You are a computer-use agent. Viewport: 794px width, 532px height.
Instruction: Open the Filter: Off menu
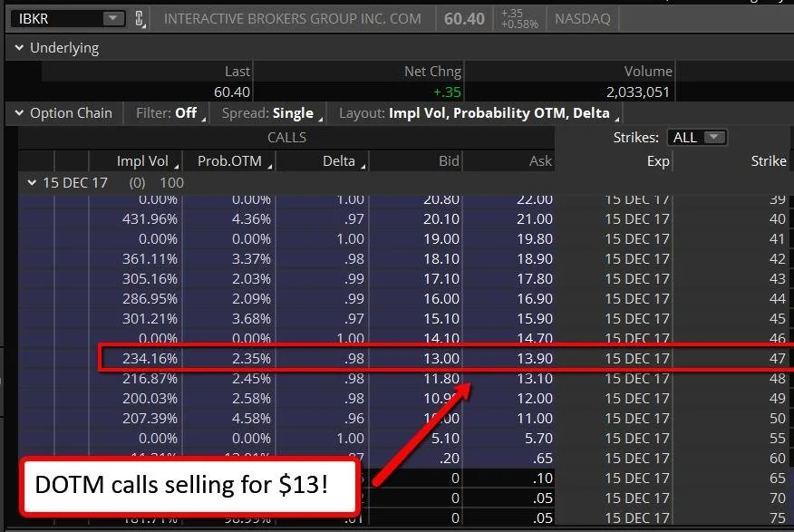tap(170, 113)
